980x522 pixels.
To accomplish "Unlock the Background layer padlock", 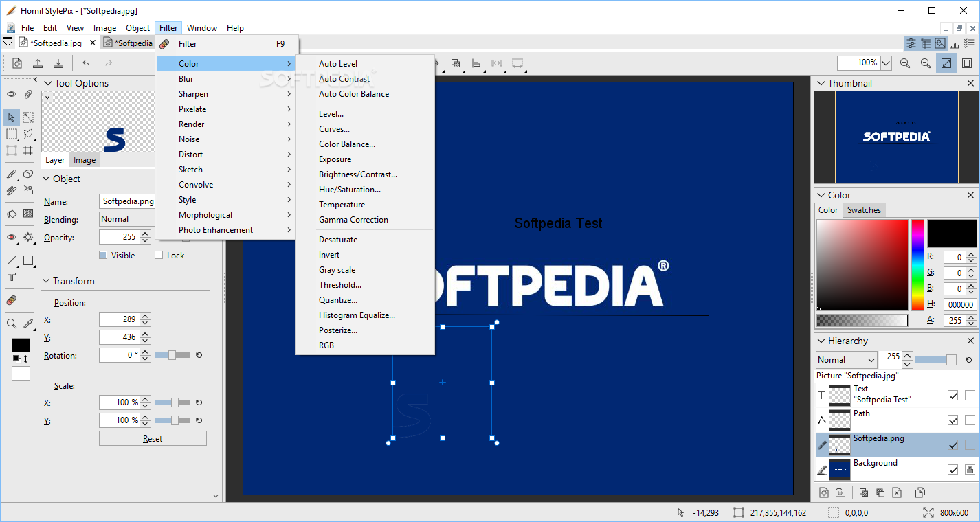I will pos(970,470).
